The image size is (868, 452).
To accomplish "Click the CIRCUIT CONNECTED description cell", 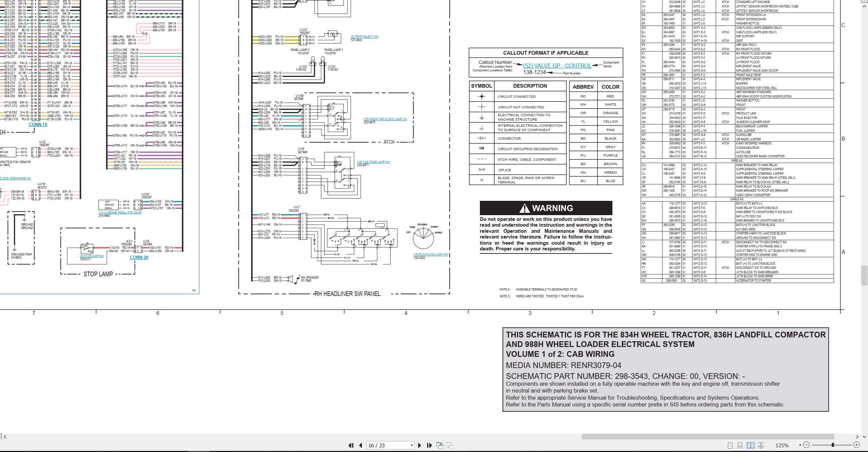I will [530, 97].
